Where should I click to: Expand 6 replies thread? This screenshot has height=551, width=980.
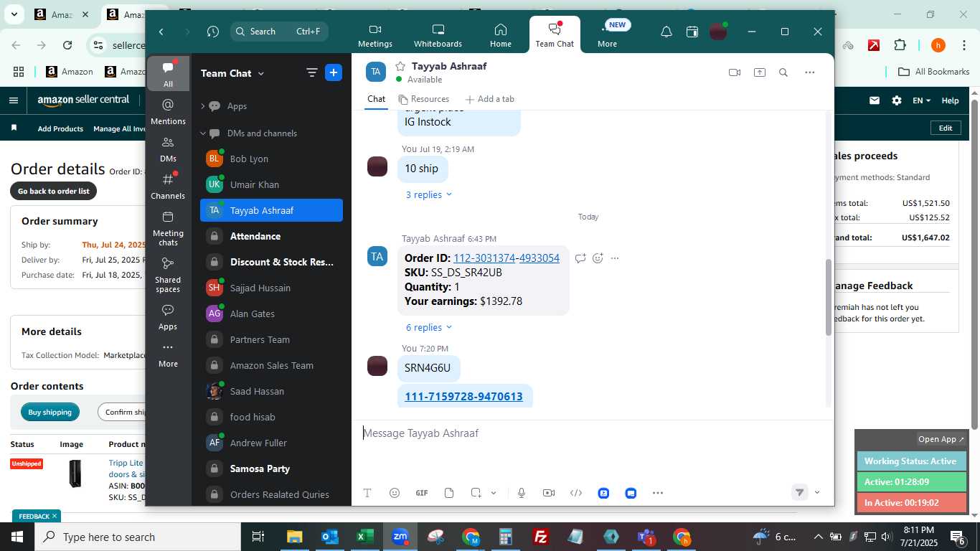tap(429, 327)
